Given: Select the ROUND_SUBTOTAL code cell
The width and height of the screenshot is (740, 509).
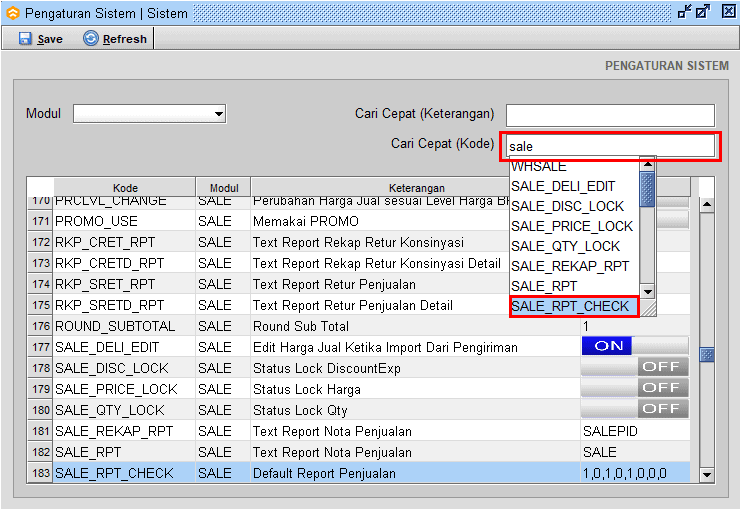Looking at the screenshot, I should click(x=125, y=326).
